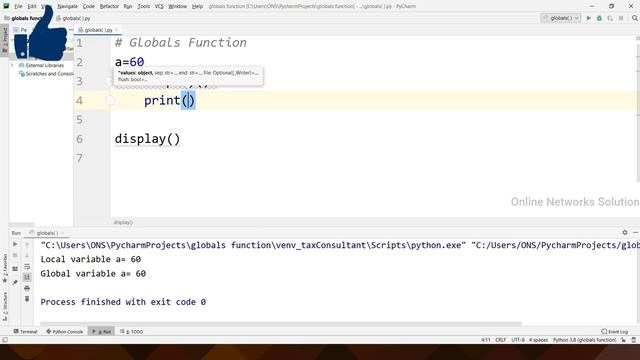Open the Edit menu
Image resolution: width=640 pixels, height=360 pixels.
[32, 6]
